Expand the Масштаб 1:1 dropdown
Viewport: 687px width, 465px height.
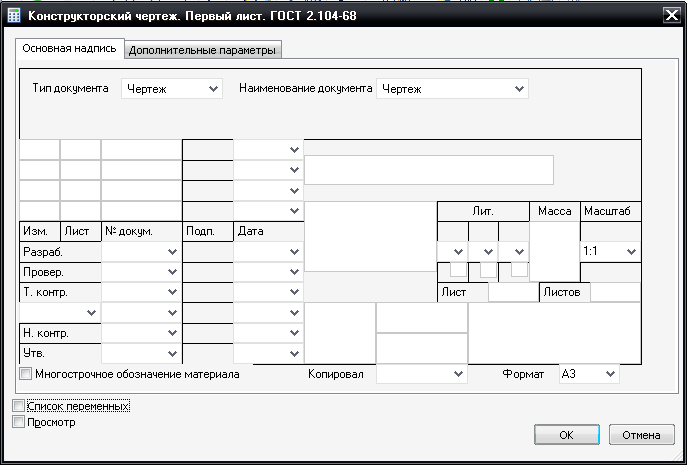pyautogui.click(x=610, y=252)
